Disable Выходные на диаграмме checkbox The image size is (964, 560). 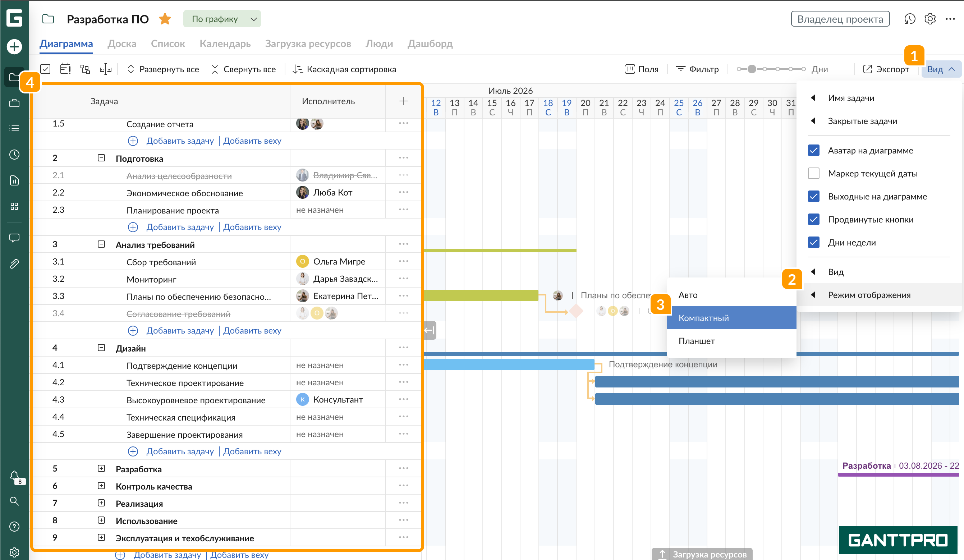813,196
